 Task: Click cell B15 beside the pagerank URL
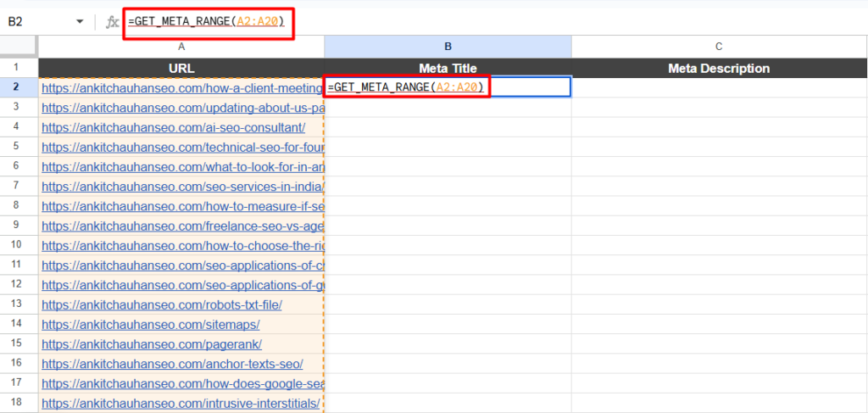tap(448, 343)
